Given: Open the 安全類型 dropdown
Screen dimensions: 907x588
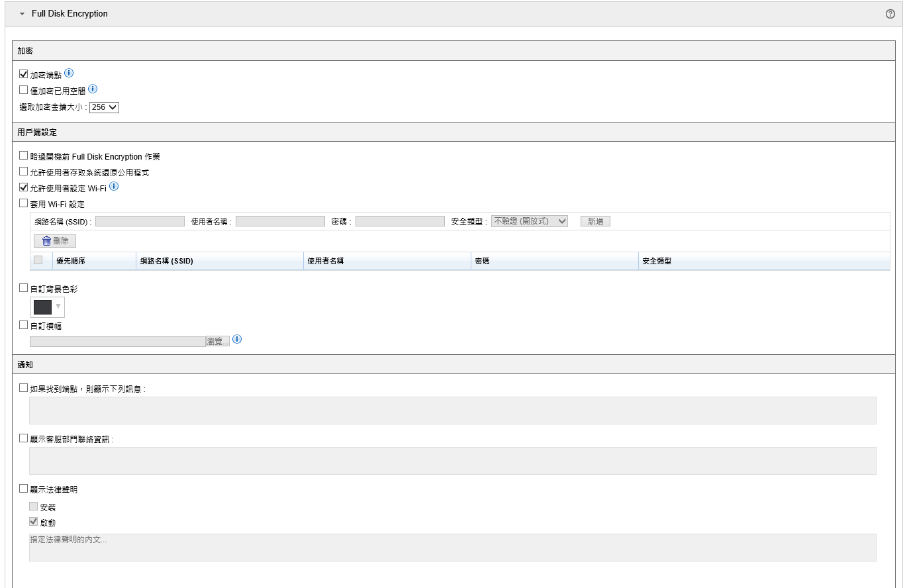Looking at the screenshot, I should pos(529,221).
